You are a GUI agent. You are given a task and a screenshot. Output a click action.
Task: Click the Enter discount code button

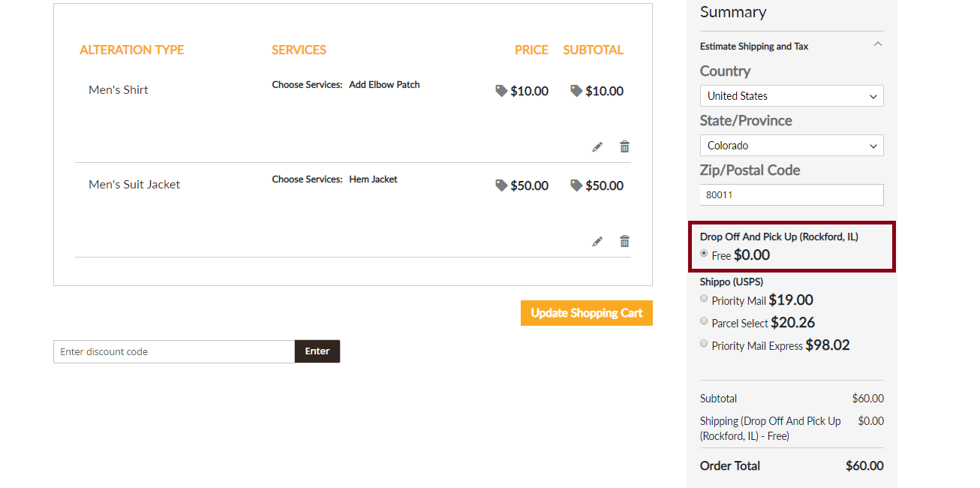(317, 351)
